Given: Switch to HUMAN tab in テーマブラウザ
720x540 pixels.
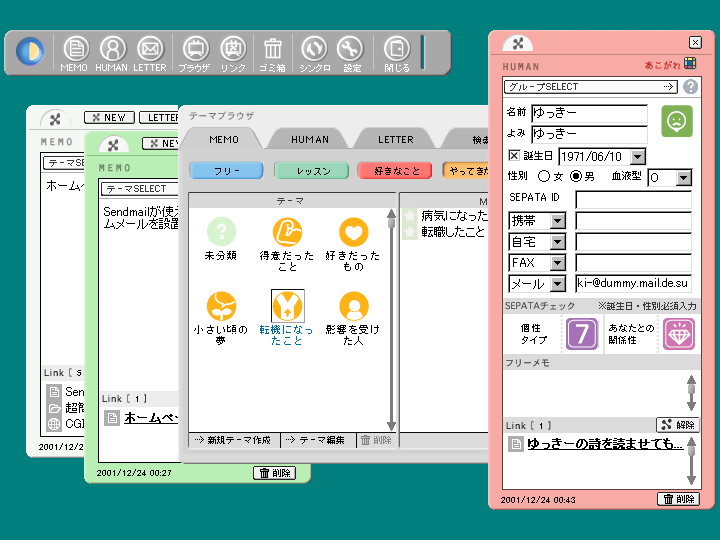Looking at the screenshot, I should 310,139.
